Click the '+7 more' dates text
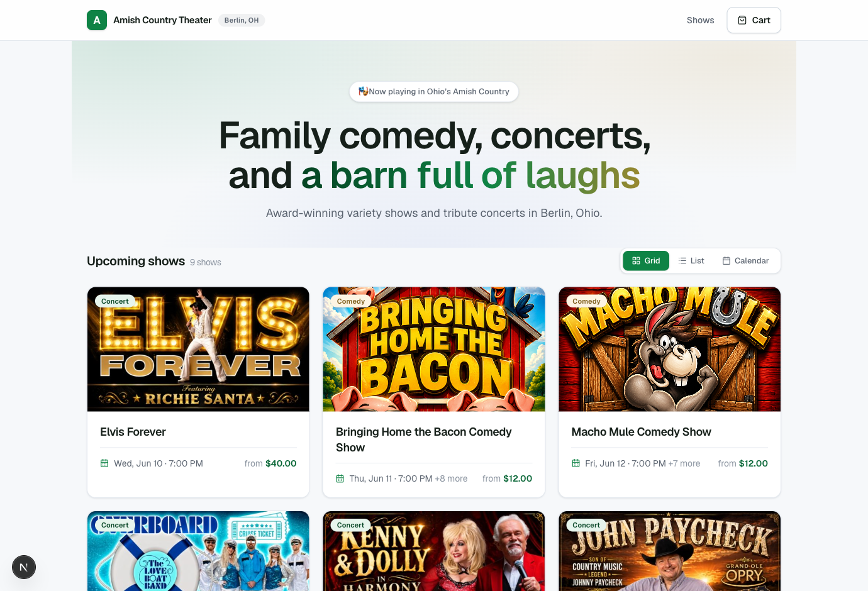This screenshot has width=868, height=591. (684, 463)
